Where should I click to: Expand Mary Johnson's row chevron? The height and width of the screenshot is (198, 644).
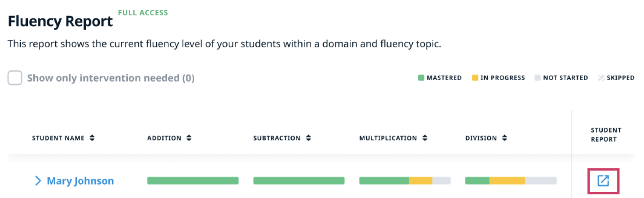(38, 181)
